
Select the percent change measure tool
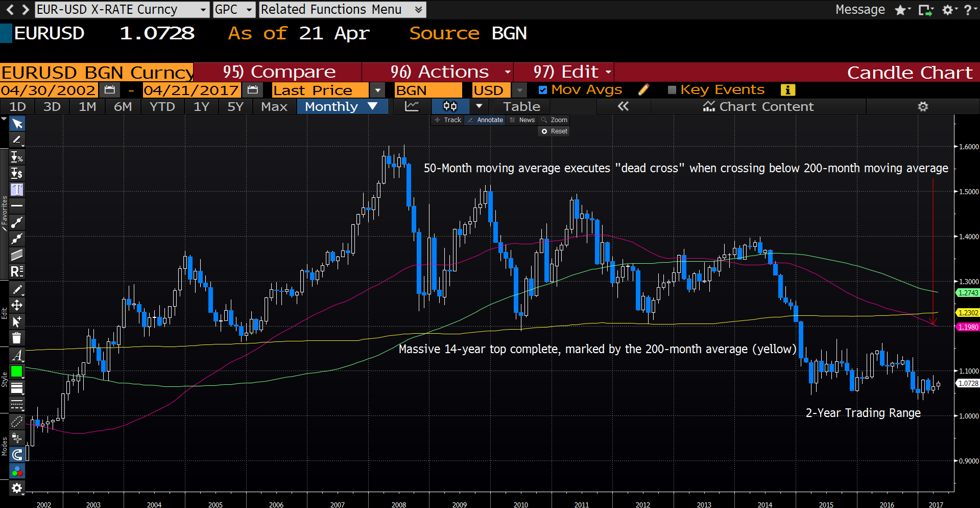click(17, 157)
